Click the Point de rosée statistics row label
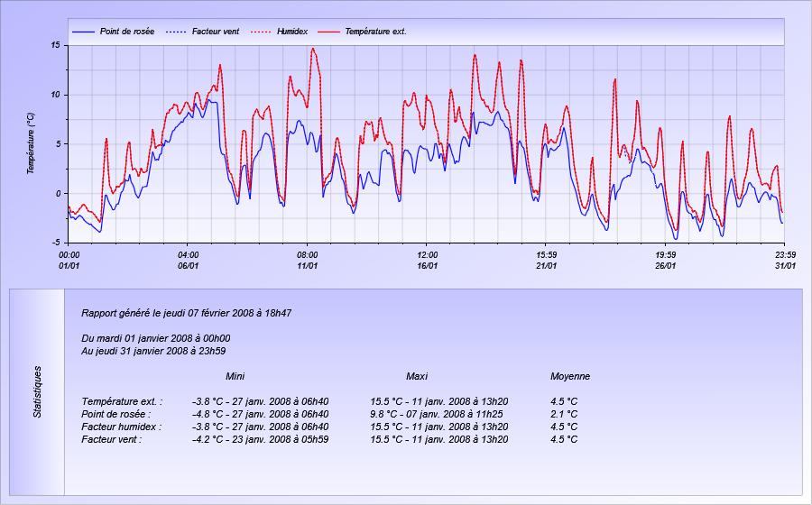The width and height of the screenshot is (812, 505). 116,414
